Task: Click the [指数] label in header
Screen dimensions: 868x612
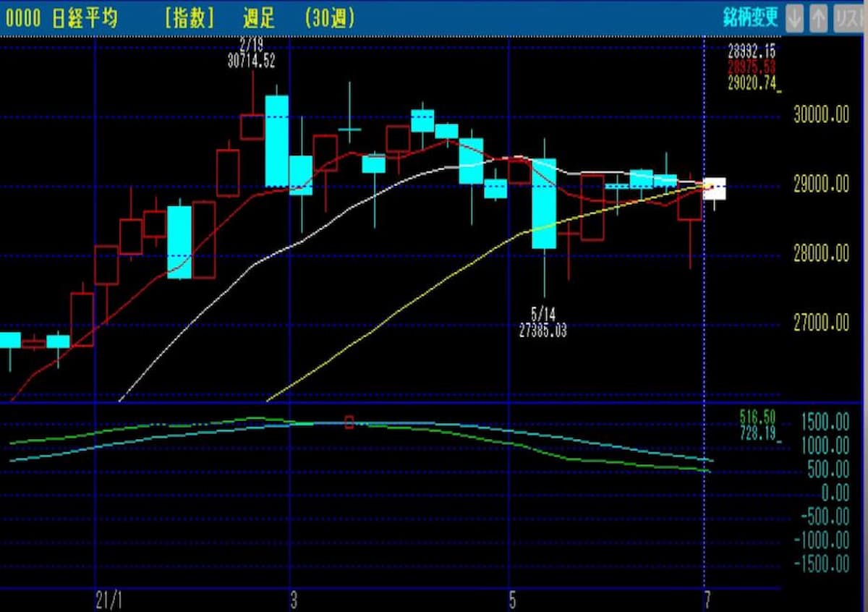Action: [x=190, y=19]
